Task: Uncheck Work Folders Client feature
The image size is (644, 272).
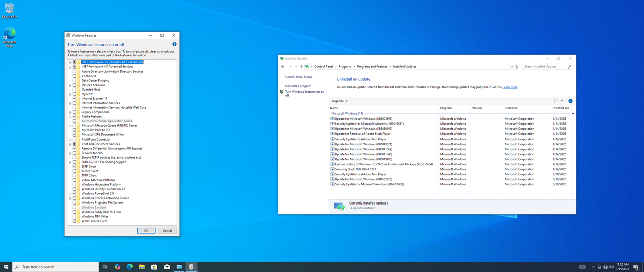Action: tap(75, 221)
